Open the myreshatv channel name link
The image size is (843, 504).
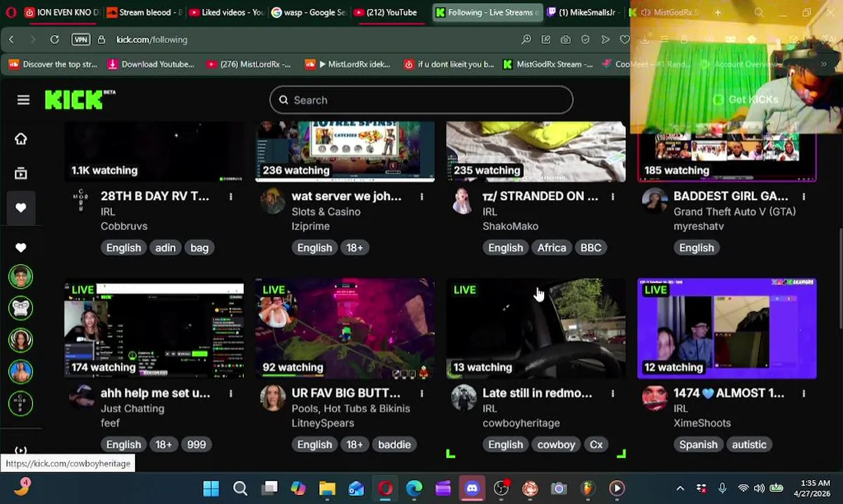[x=699, y=226]
